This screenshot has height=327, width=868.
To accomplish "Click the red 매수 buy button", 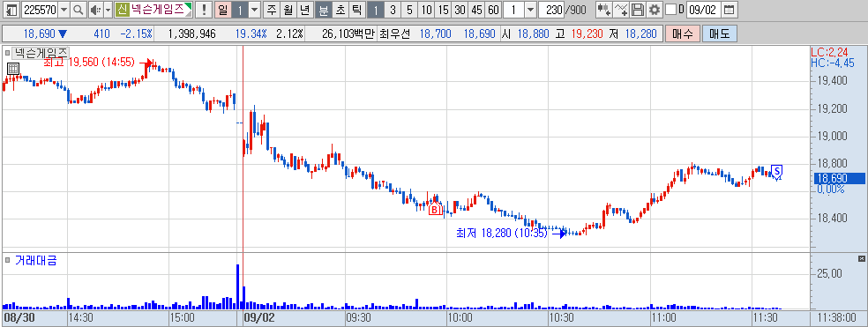I will tap(683, 33).
